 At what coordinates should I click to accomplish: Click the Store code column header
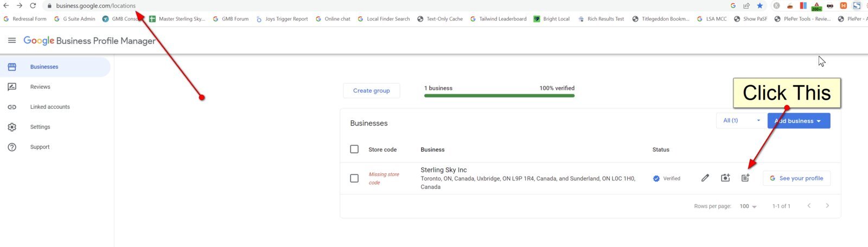click(x=382, y=149)
